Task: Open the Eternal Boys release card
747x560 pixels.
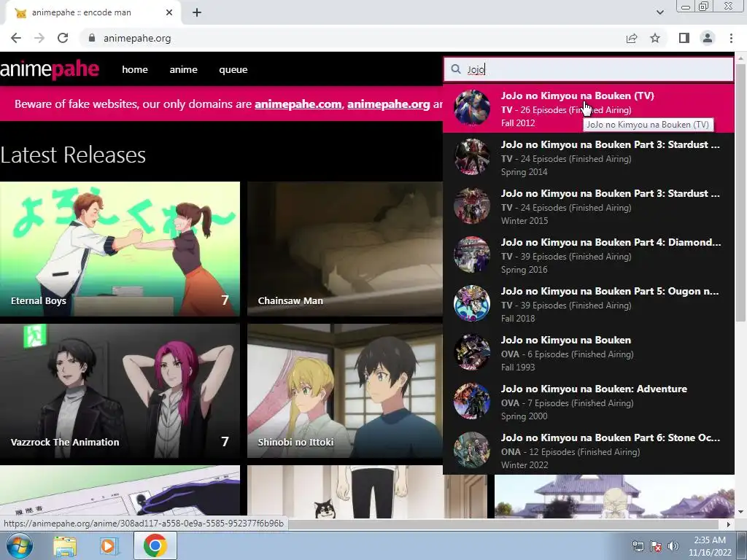Action: point(120,249)
